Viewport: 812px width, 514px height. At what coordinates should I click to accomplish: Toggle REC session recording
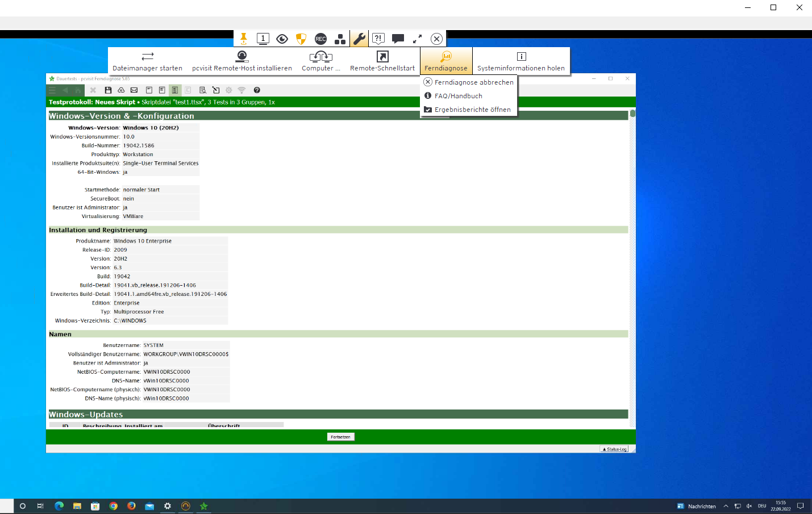[x=320, y=39]
